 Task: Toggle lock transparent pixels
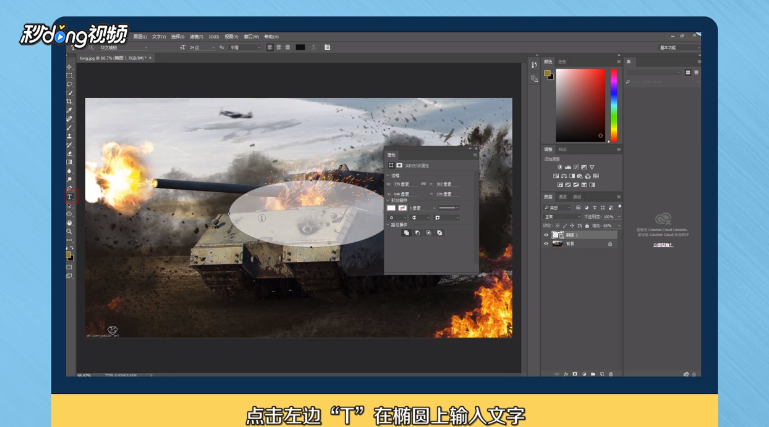557,226
